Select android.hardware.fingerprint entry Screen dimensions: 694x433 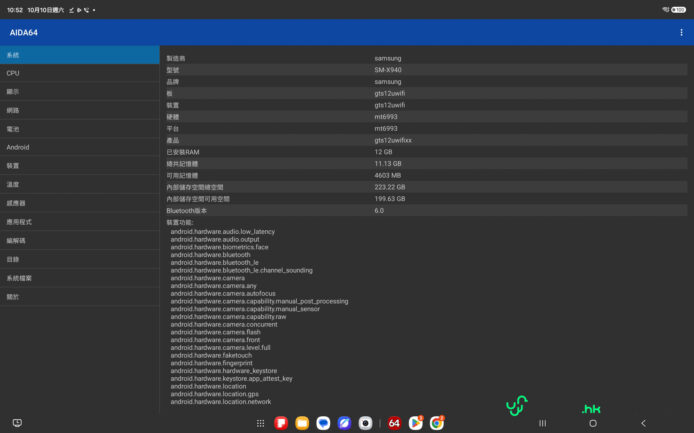[212, 363]
